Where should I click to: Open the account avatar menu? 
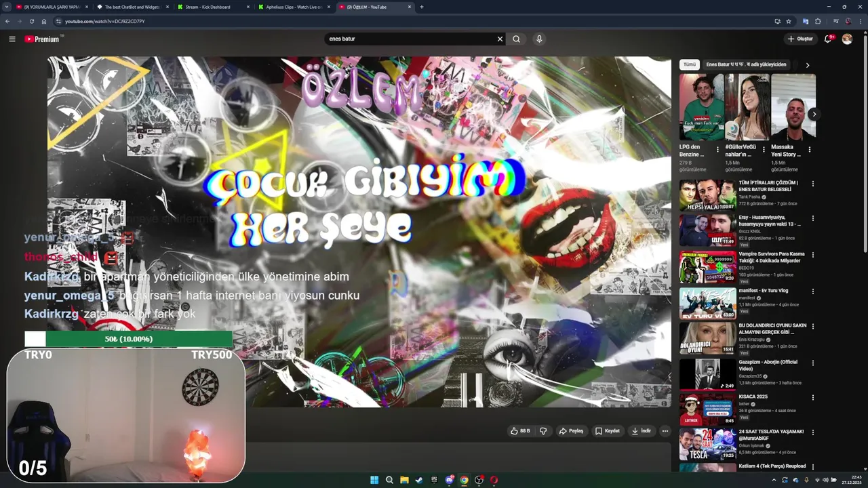click(x=847, y=39)
